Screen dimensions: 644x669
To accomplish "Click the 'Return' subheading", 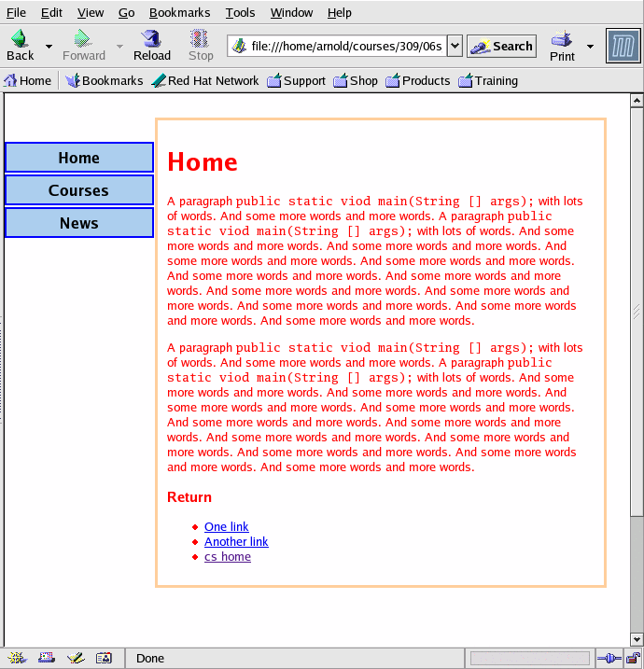I will (x=189, y=497).
